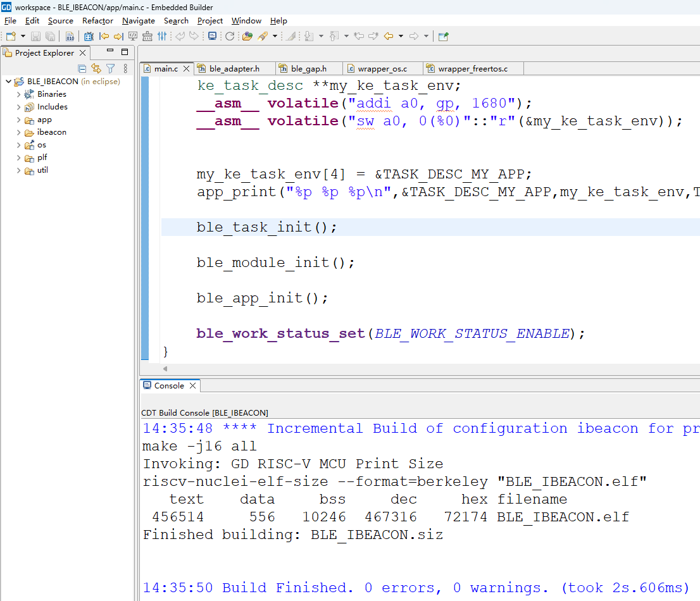
Task: Click the Refresh icon in toolbar
Action: tap(230, 36)
